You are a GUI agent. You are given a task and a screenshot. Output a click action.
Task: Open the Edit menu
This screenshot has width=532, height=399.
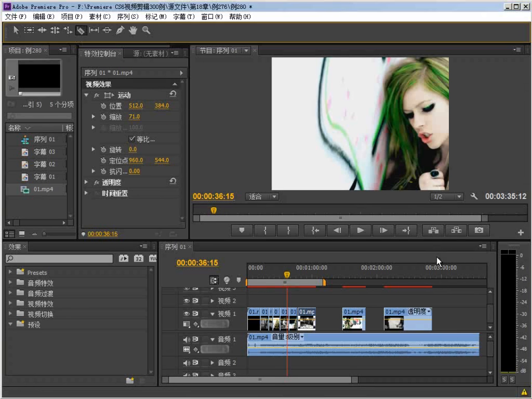[43, 17]
